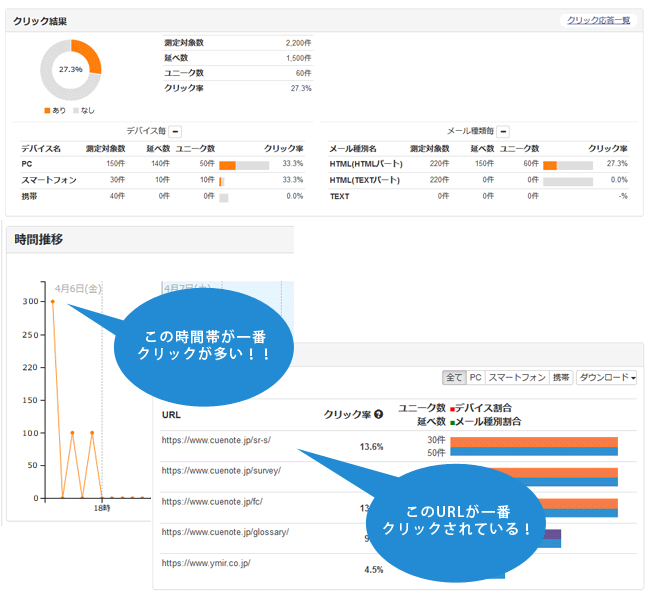Click the gray なし legend marker

pos(75,110)
